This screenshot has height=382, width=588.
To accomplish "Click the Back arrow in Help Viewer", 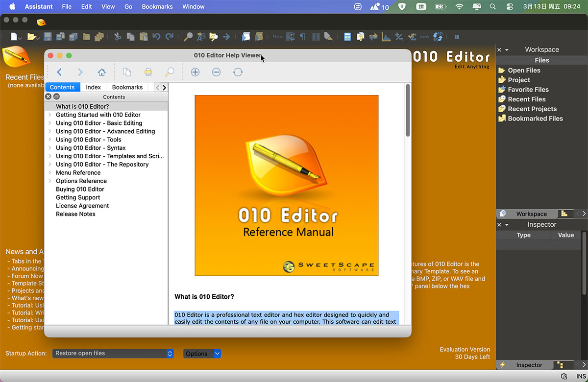I will [x=59, y=72].
